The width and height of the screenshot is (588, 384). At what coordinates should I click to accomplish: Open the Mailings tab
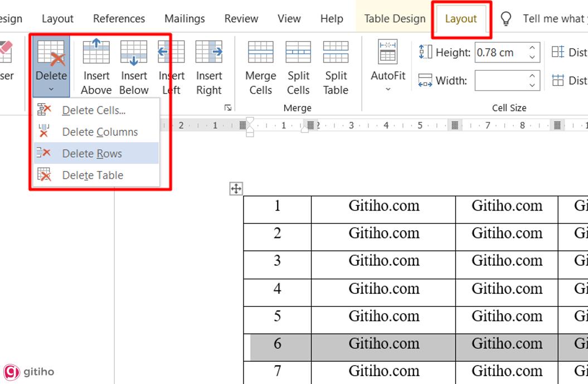[184, 19]
